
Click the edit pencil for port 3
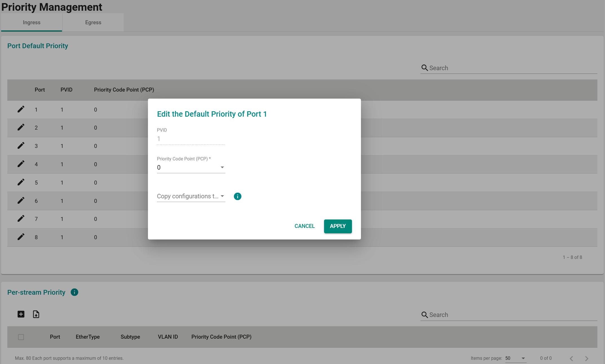[x=21, y=146]
